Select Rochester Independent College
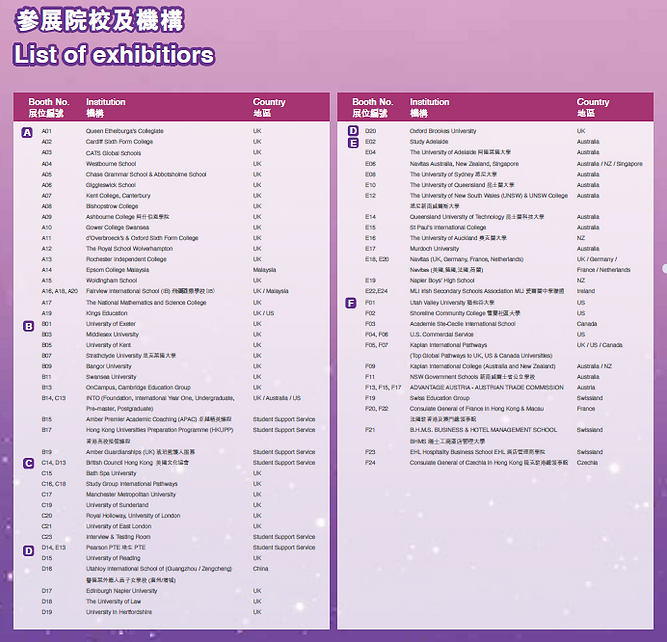This screenshot has width=667, height=642. click(x=126, y=260)
